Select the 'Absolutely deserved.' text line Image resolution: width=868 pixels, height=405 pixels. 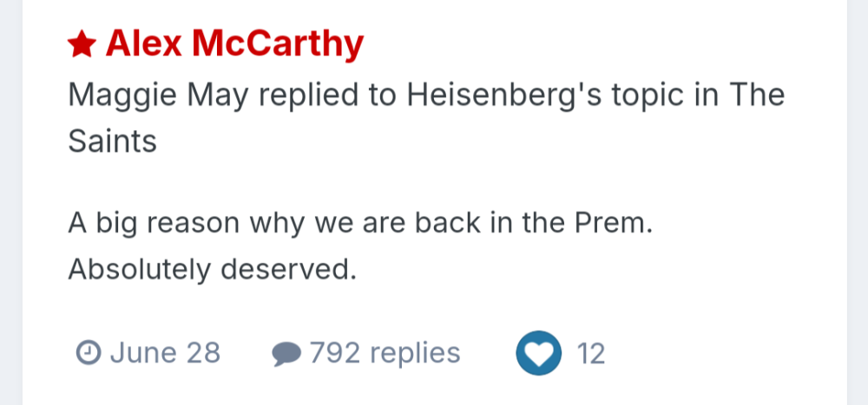[213, 270]
